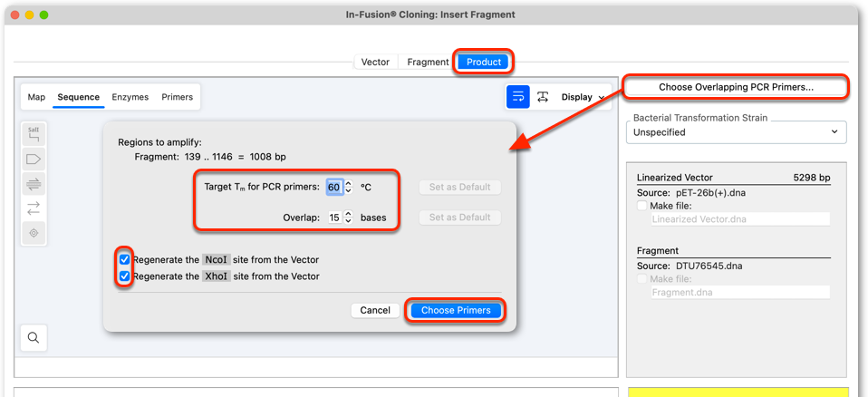Open the Bacterial Transformation Strain dropdown
The image size is (868, 397).
(x=737, y=132)
